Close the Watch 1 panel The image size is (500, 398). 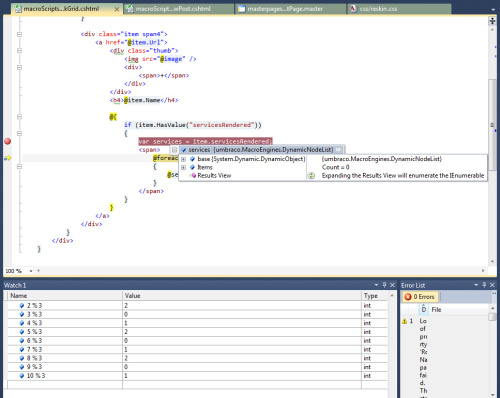click(x=392, y=285)
